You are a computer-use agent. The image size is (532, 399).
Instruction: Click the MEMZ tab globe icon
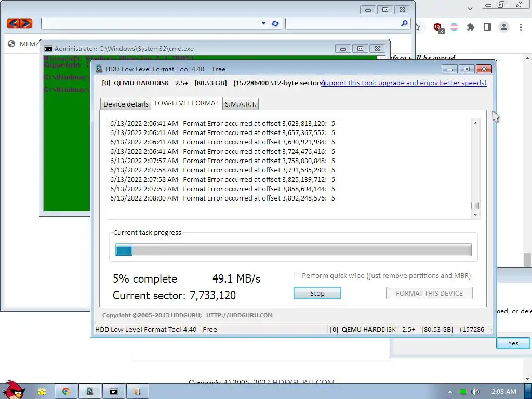pyautogui.click(x=11, y=44)
